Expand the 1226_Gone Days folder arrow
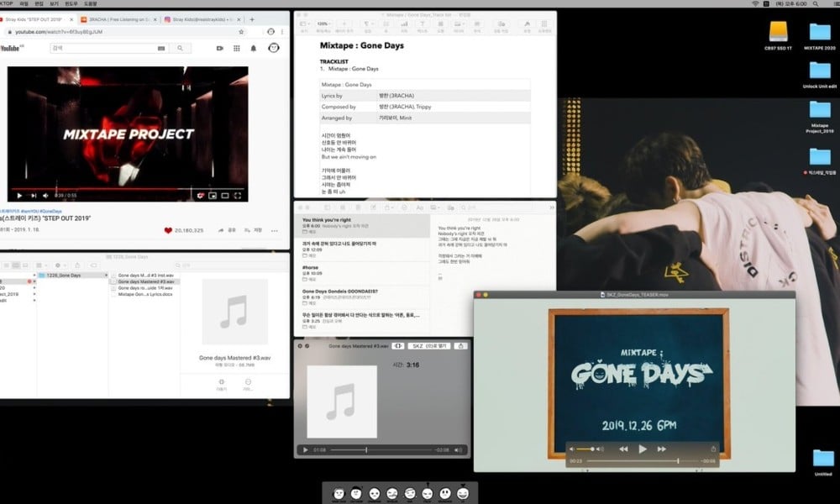Image resolution: width=840 pixels, height=504 pixels. tap(106, 276)
